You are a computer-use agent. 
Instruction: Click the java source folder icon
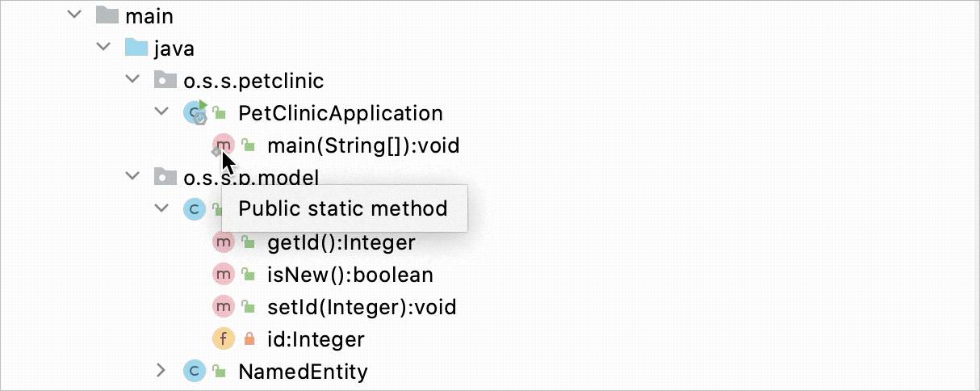(136, 48)
